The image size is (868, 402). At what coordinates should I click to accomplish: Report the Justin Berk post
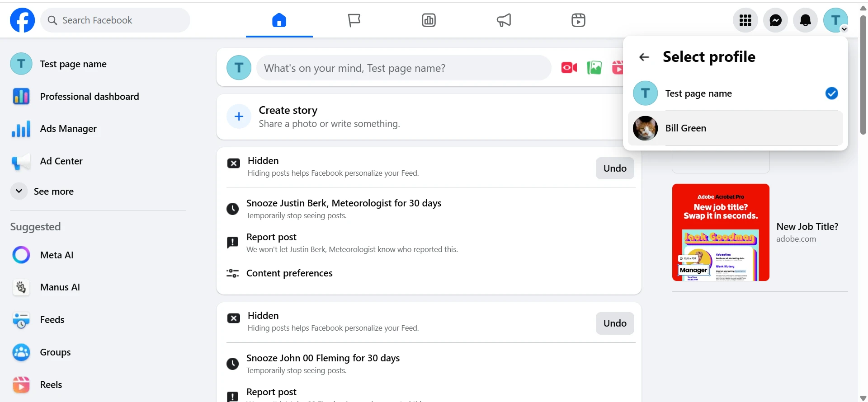[429, 243]
